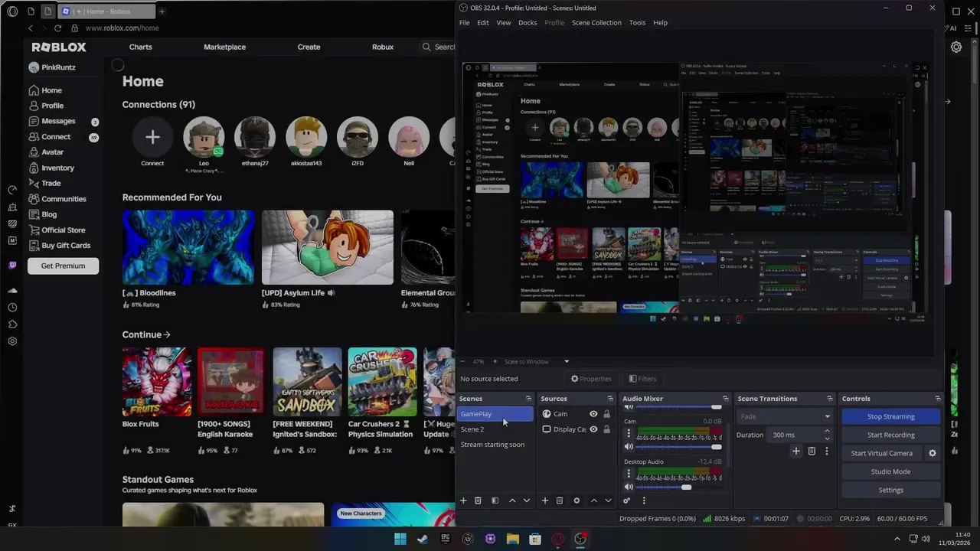Open the Continue section arrow in Roblox
This screenshot has height=551, width=980.
[167, 334]
